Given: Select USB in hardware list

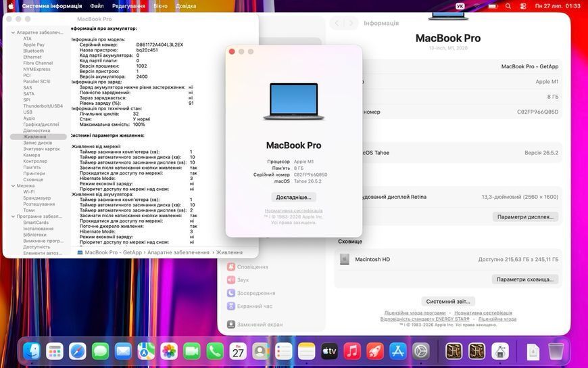Looking at the screenshot, I should 28,112.
